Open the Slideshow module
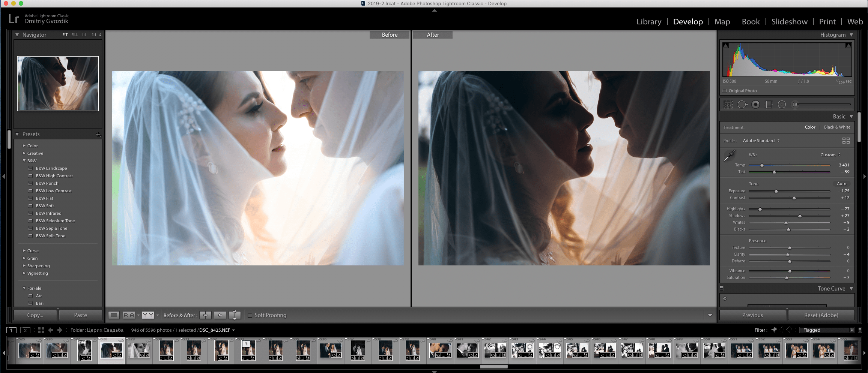 click(789, 22)
